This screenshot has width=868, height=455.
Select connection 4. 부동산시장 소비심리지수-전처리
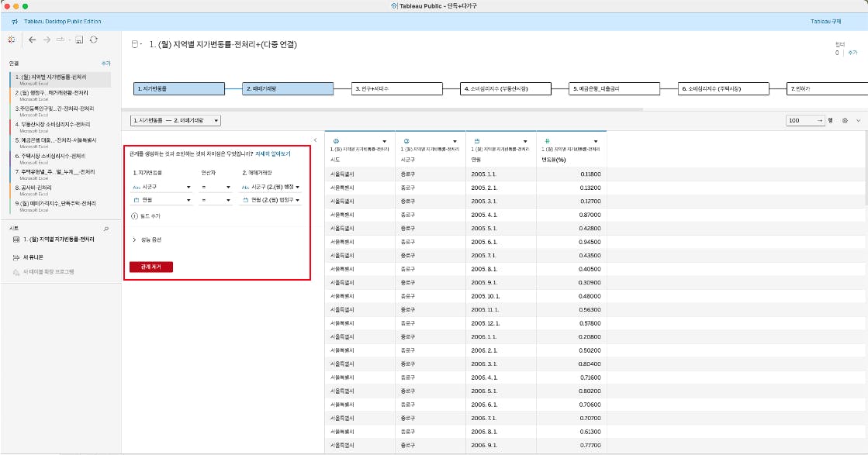coord(60,126)
